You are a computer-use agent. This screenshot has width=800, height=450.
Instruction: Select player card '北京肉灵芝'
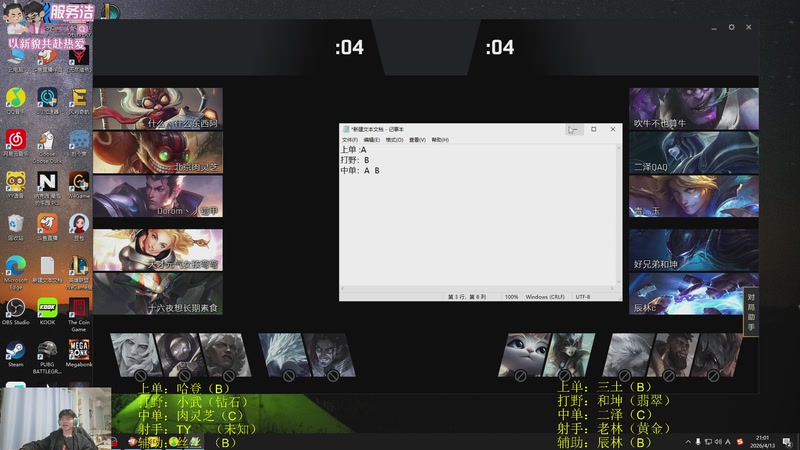tap(158, 153)
